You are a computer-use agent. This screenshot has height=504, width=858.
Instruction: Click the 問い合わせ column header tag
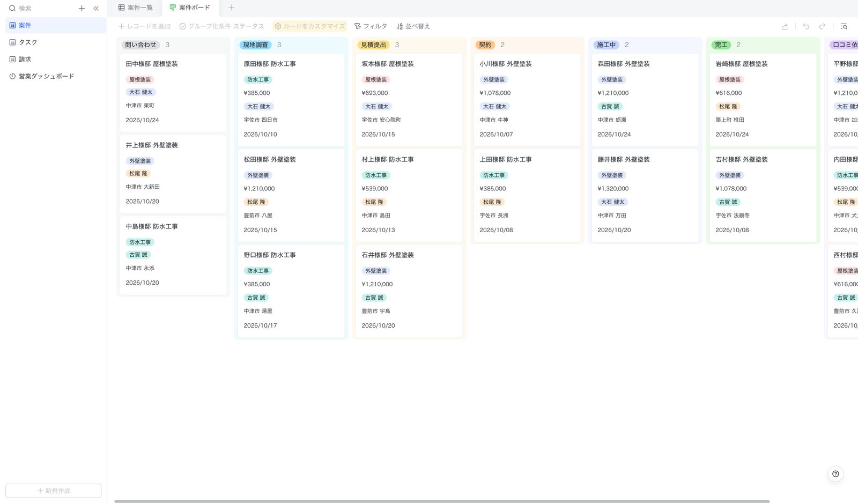(x=141, y=45)
